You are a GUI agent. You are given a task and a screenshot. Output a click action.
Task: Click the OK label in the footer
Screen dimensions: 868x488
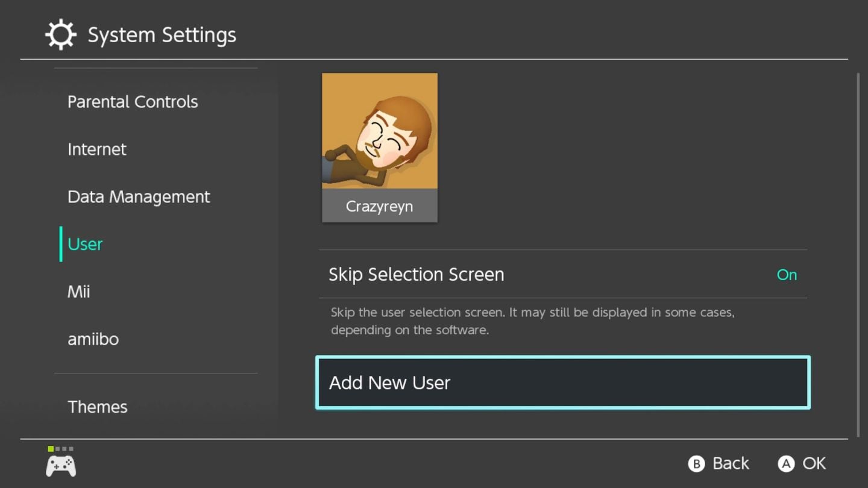[813, 463]
